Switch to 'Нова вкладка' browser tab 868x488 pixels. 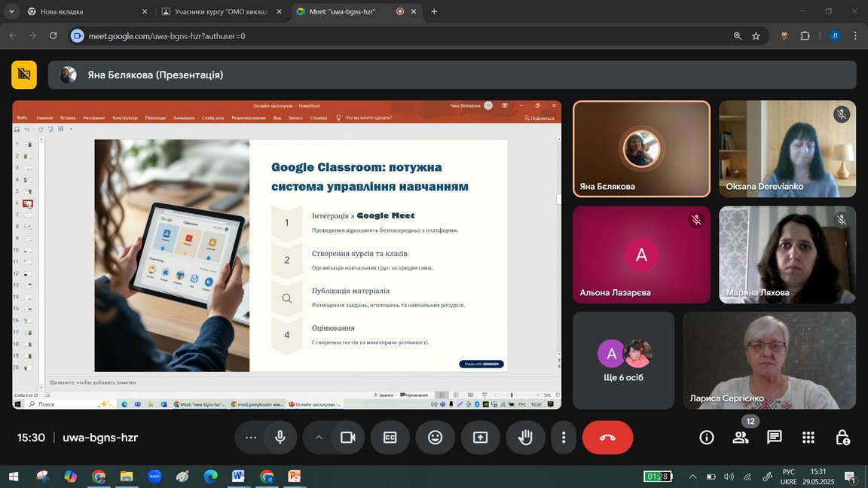click(87, 11)
